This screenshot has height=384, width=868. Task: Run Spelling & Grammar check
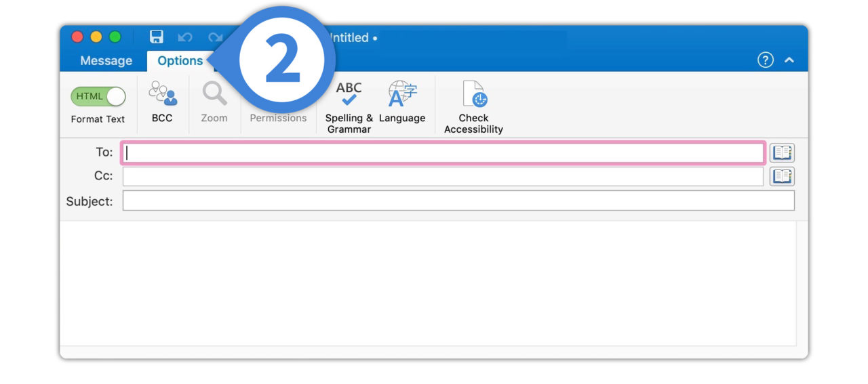coord(349,106)
